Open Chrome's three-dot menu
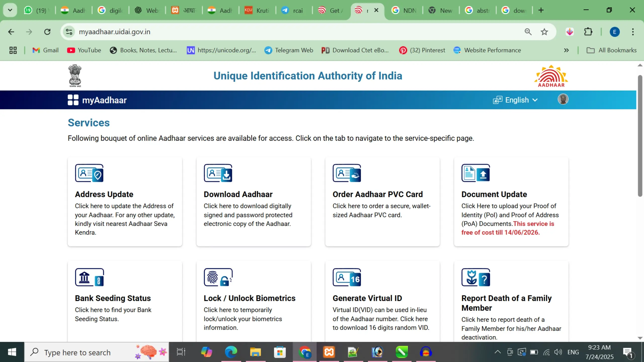The width and height of the screenshot is (644, 362). coord(633,32)
